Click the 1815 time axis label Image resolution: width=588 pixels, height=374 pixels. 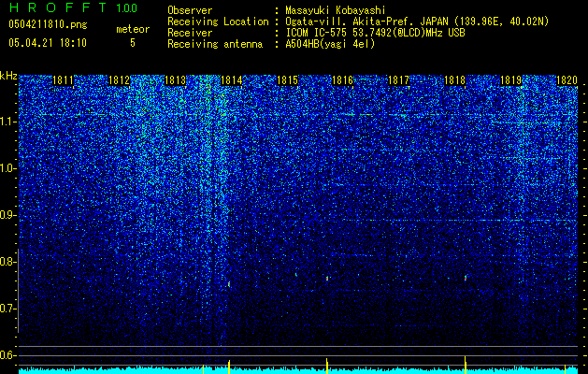pyautogui.click(x=287, y=80)
